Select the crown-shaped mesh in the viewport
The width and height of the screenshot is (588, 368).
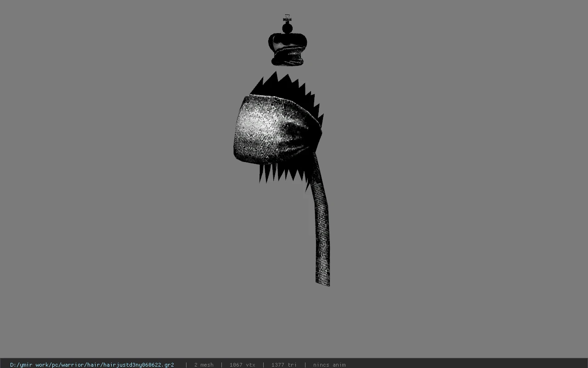tap(287, 40)
